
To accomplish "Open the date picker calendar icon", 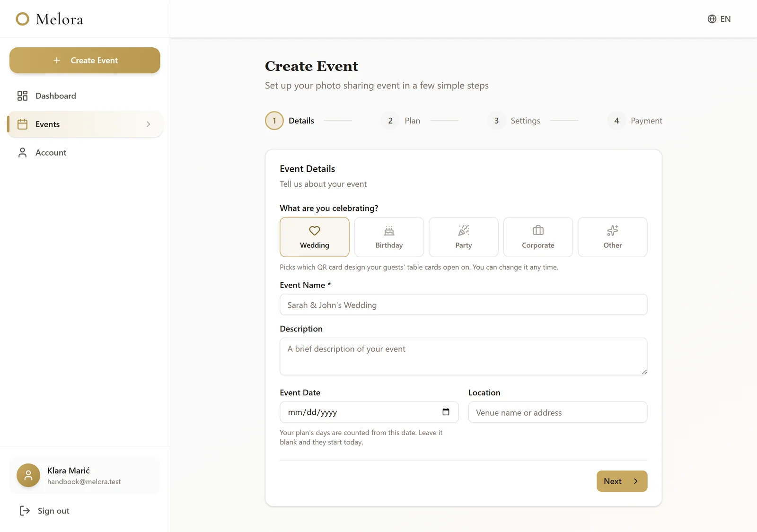I will [446, 412].
